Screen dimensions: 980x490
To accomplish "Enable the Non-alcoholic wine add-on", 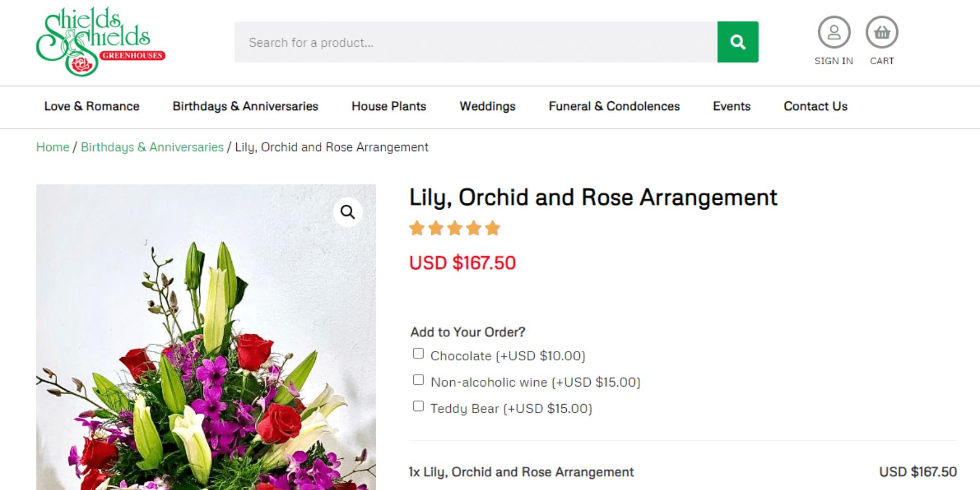I will [x=418, y=380].
